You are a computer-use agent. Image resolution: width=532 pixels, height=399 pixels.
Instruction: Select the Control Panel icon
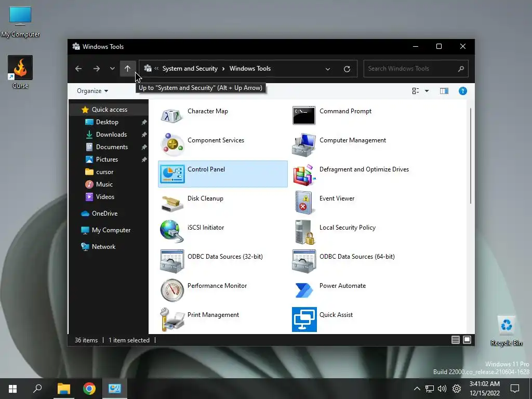tap(172, 174)
